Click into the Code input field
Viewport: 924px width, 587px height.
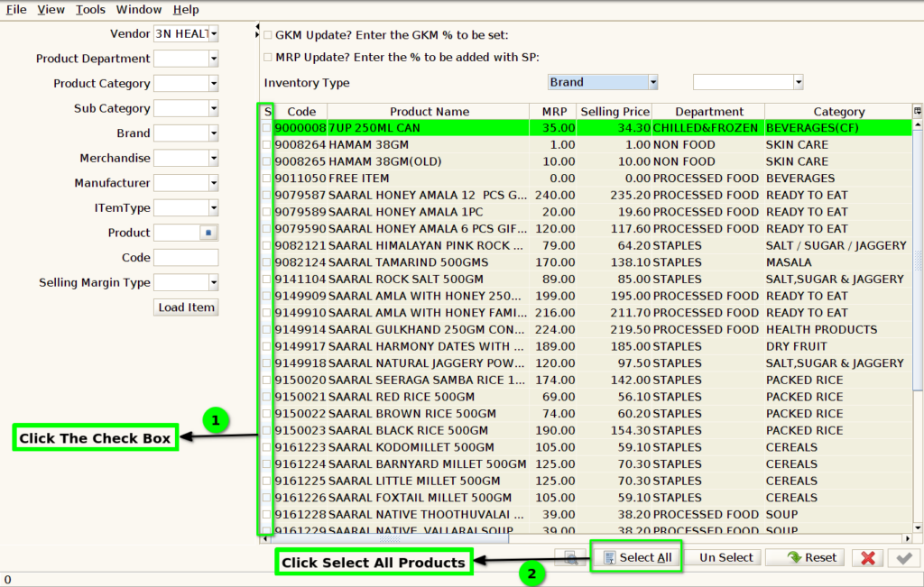point(186,257)
